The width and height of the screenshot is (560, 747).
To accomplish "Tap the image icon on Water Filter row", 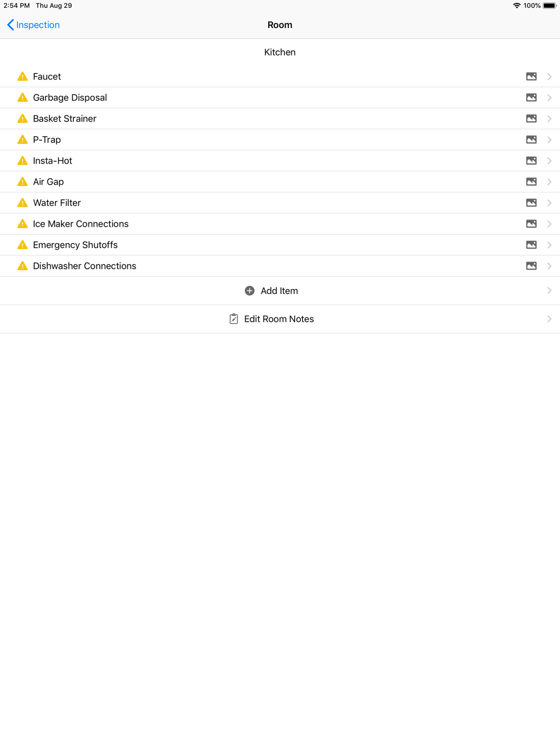I will pyautogui.click(x=531, y=203).
